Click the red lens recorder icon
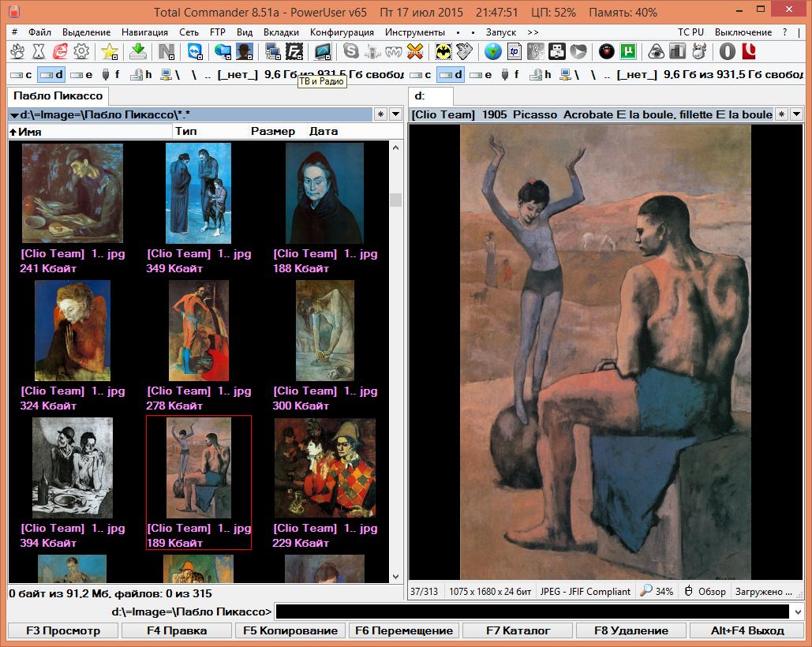 coord(606,51)
